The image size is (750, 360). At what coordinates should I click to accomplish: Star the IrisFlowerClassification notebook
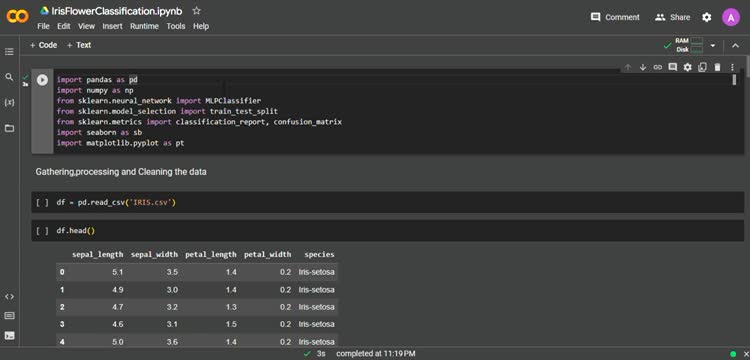tap(196, 11)
